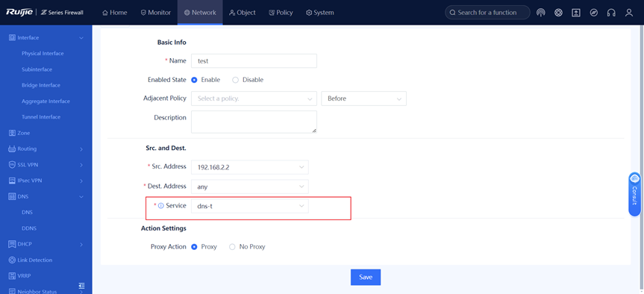Click the wireless signal icon in header
The width and height of the screenshot is (644, 294).
(541, 13)
